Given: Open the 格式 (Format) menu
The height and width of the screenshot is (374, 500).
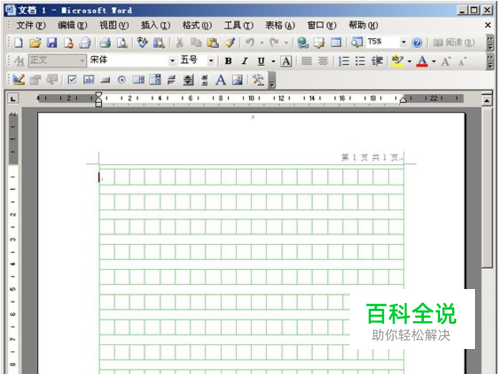Looking at the screenshot, I should (197, 25).
